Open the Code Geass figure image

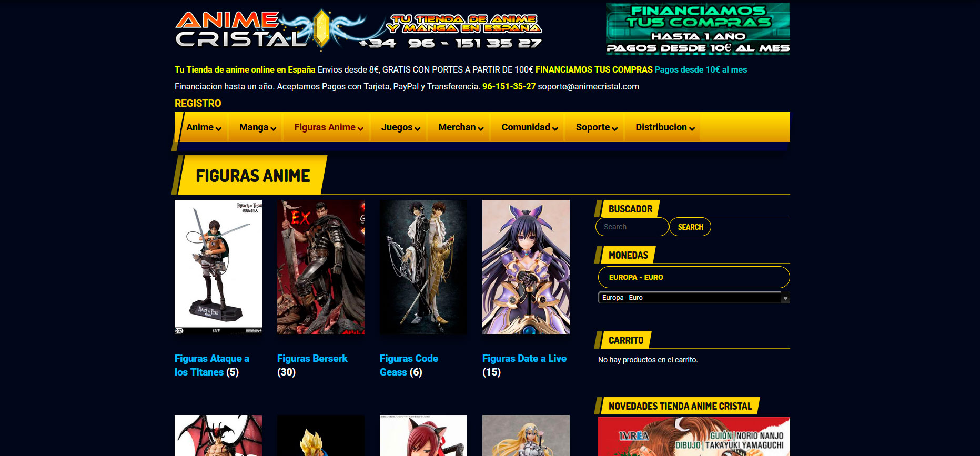pyautogui.click(x=423, y=267)
